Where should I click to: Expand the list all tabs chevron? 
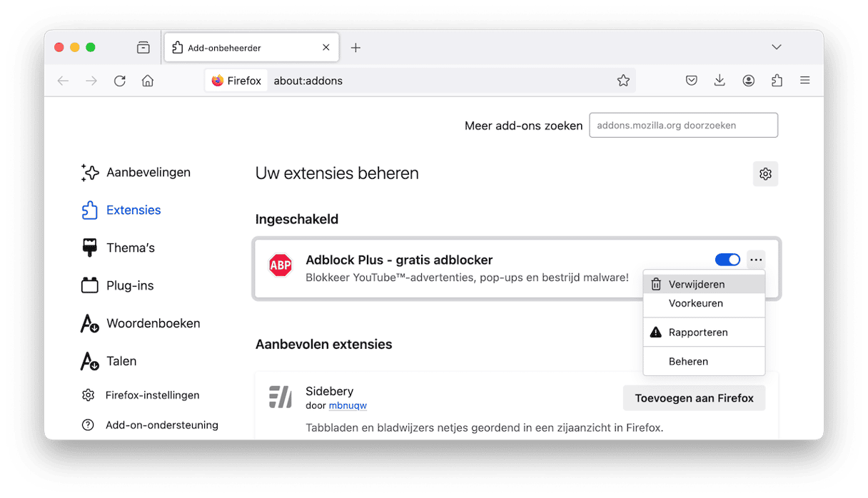click(777, 47)
